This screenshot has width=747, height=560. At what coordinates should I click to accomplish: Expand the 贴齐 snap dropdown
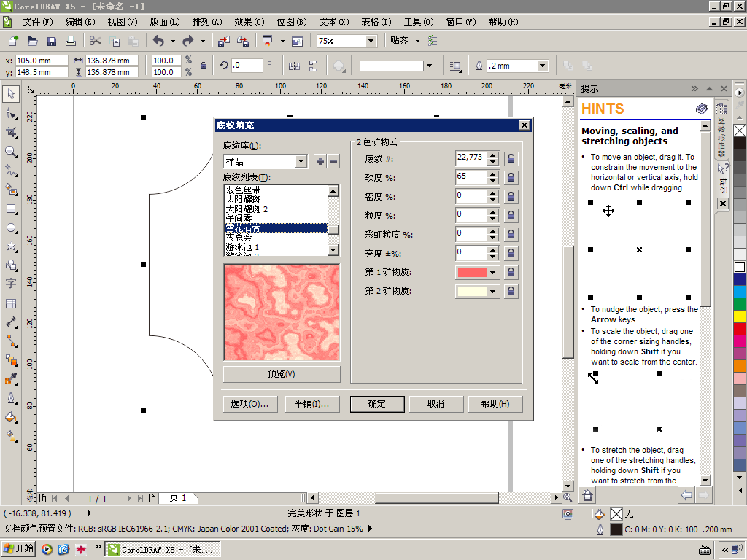point(418,41)
